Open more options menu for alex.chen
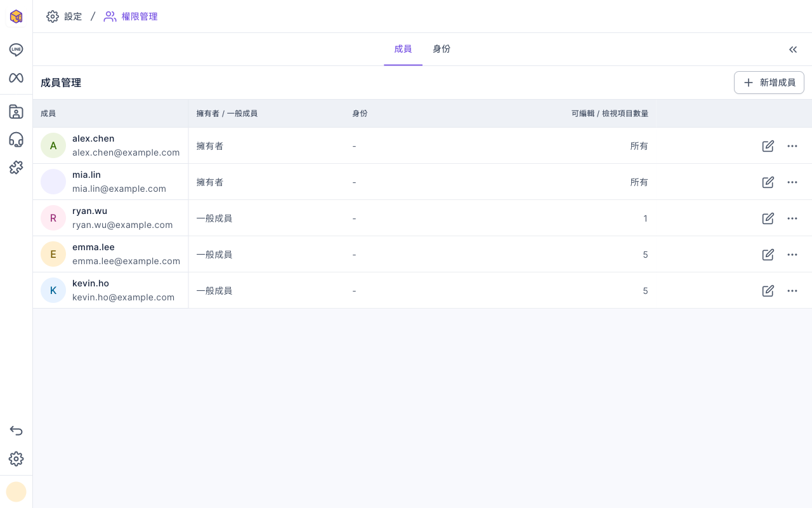 tap(792, 146)
